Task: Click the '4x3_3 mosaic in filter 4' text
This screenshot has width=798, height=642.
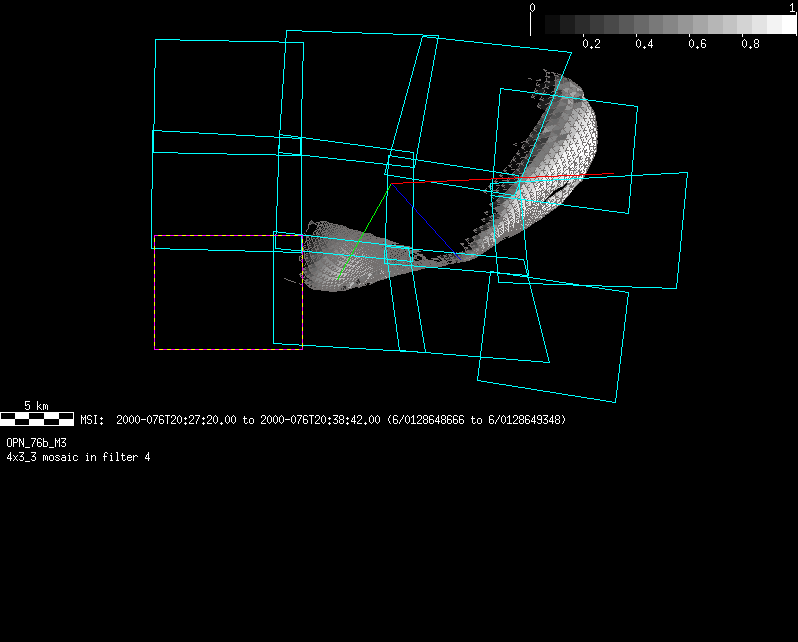Action: 78,457
